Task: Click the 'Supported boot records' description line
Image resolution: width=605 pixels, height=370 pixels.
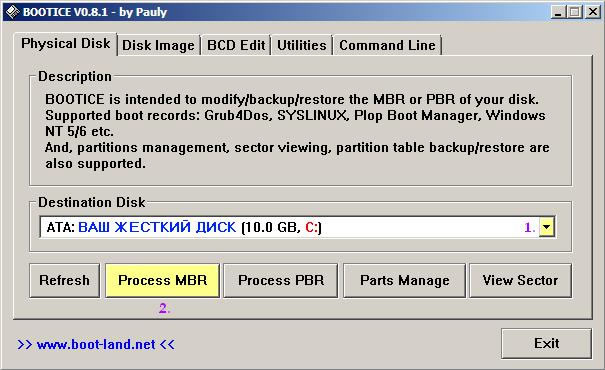Action: pos(295,115)
